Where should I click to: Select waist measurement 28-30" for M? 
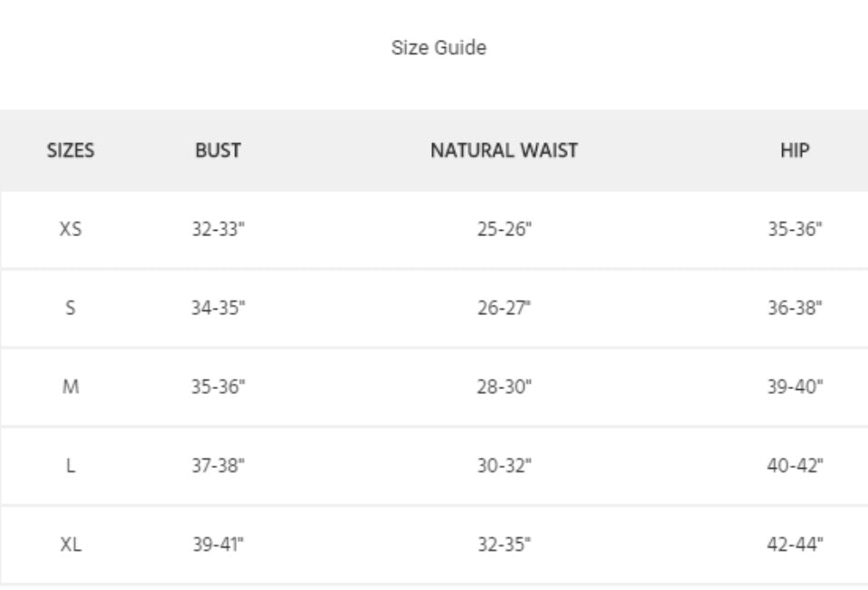coord(504,386)
